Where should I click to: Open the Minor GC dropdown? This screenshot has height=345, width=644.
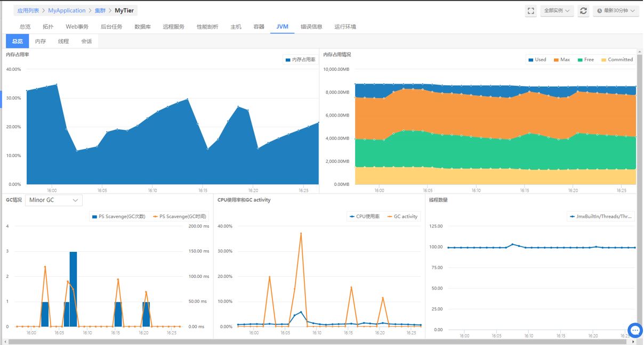54,200
